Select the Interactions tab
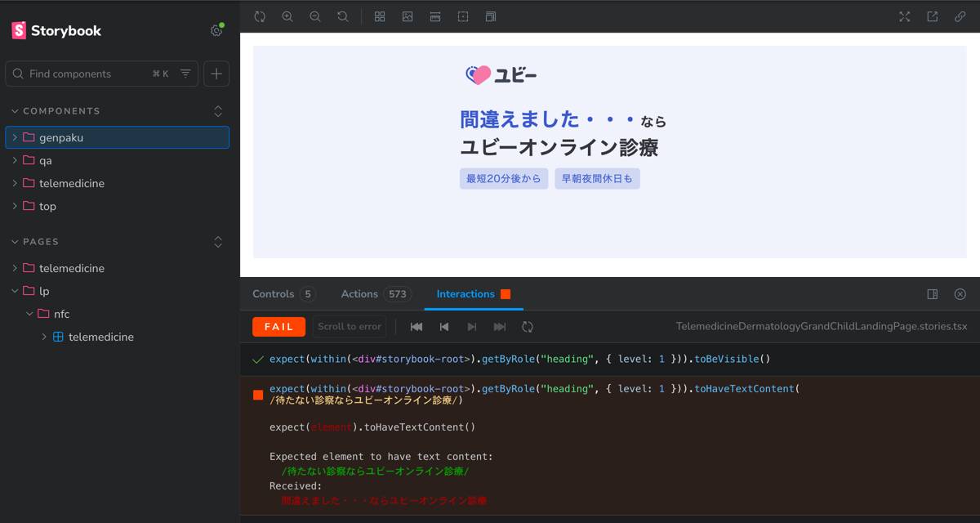This screenshot has height=523, width=980. [x=474, y=294]
